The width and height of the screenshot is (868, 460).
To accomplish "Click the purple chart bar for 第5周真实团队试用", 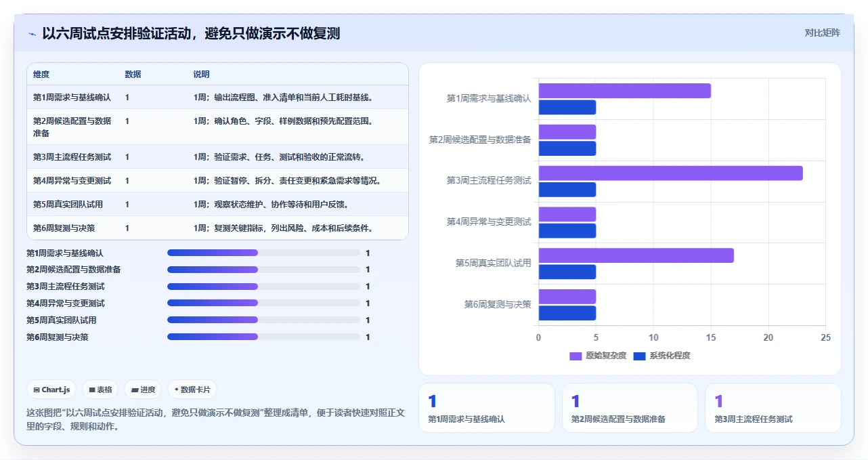I will (x=636, y=255).
